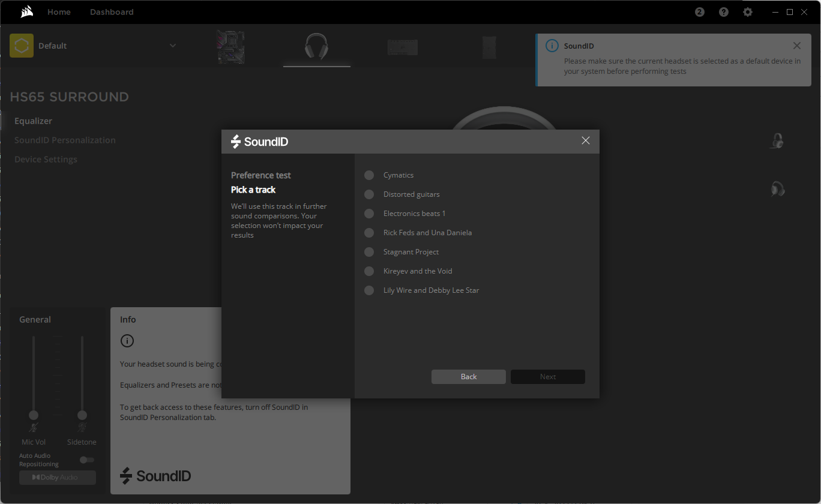
Task: Select the RAM module device thumbnail
Action: [403, 47]
